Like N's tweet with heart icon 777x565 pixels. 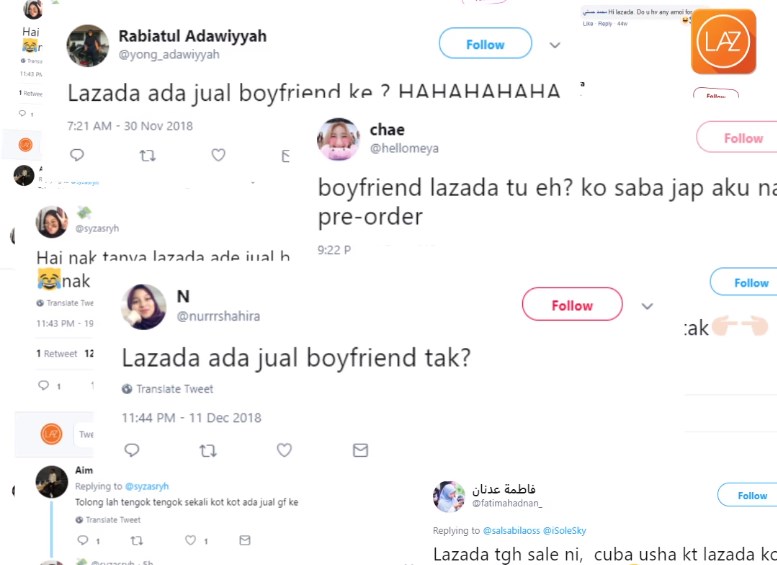pos(284,450)
